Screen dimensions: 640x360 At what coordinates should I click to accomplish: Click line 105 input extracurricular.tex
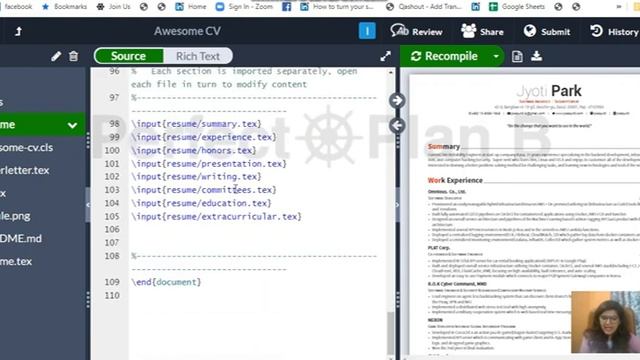(x=216, y=216)
